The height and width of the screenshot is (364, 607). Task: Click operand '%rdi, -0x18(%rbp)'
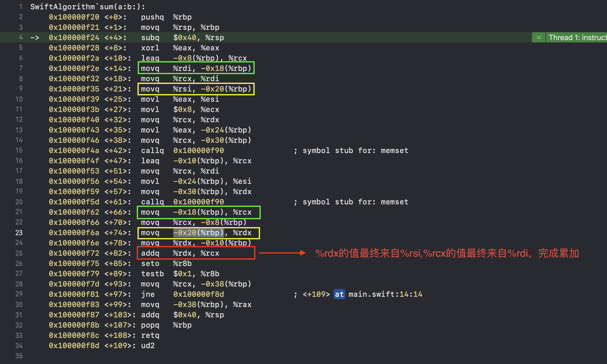[212, 68]
